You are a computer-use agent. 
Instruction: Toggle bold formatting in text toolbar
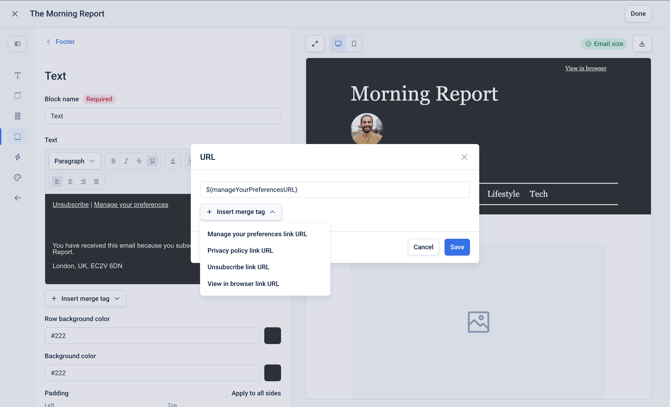click(x=113, y=161)
